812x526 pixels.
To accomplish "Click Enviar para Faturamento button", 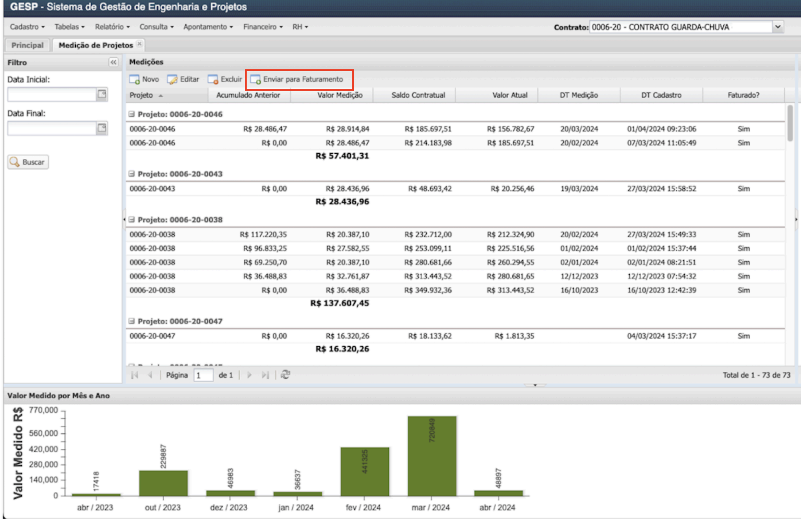I will pyautogui.click(x=299, y=80).
